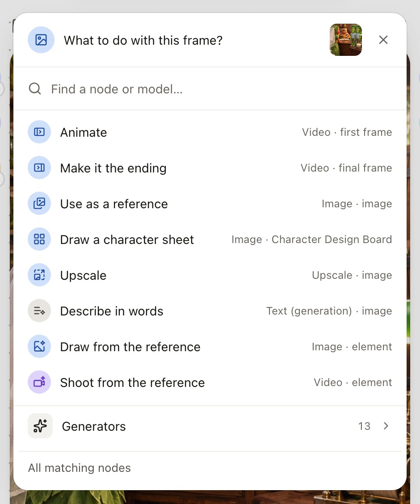The width and height of the screenshot is (420, 504).
Task: Click the Video · final frame label
Action: point(346,168)
